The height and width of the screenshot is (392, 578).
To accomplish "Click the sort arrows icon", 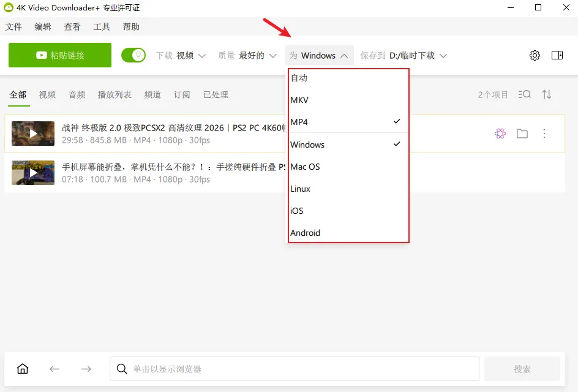I will coord(547,94).
